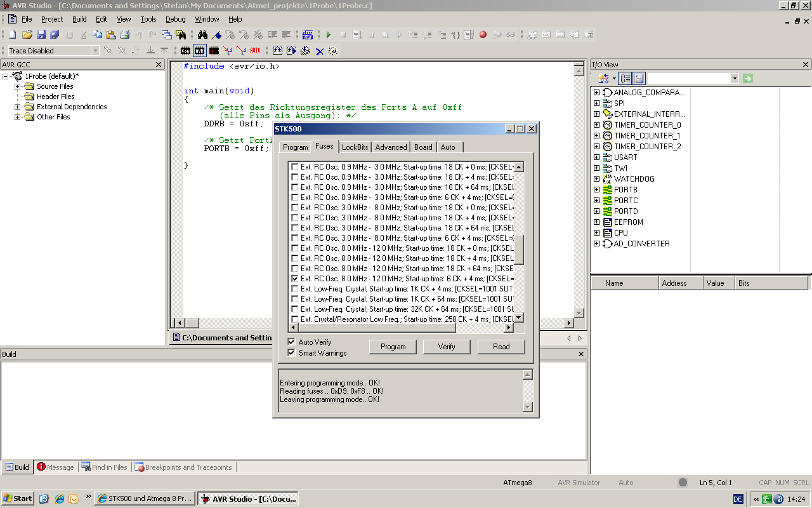This screenshot has height=508, width=812.
Task: Click the configuration gear icon
Action: 333,51
